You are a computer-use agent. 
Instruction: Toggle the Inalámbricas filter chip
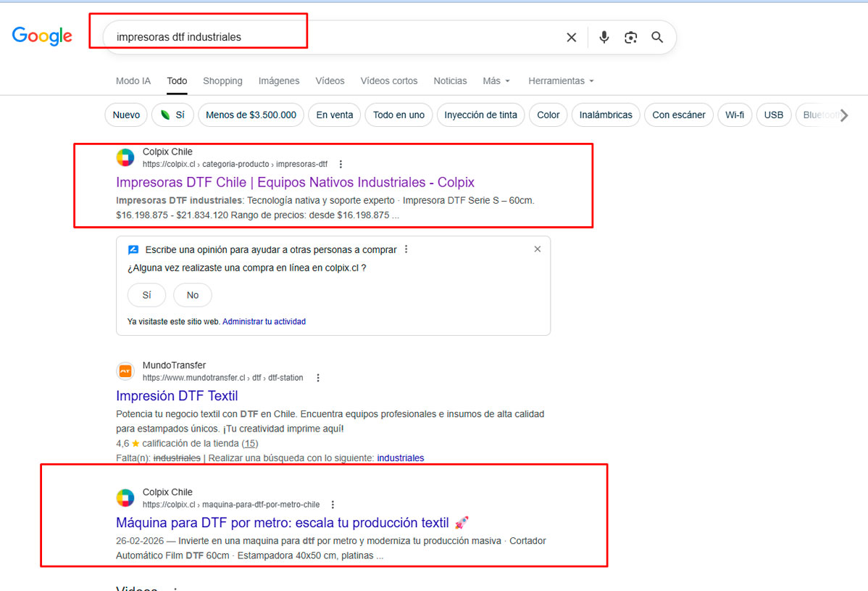pos(606,115)
